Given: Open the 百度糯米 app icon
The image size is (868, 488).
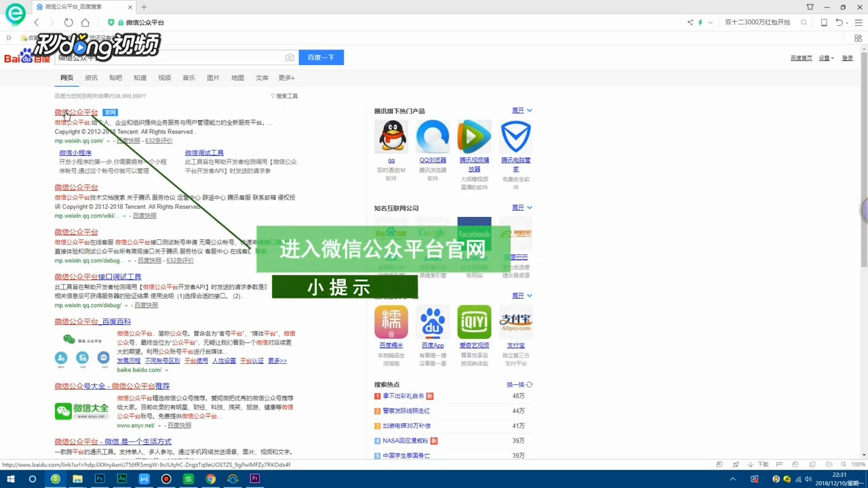Looking at the screenshot, I should [x=391, y=322].
